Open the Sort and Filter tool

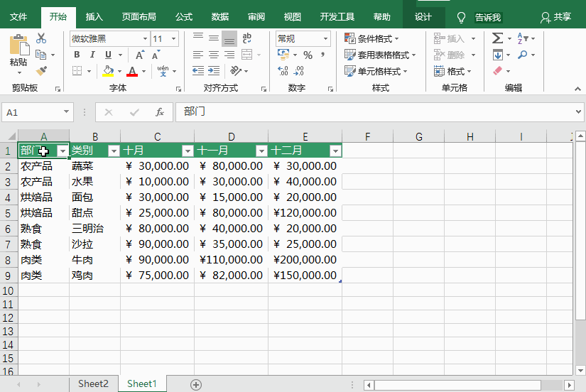523,38
